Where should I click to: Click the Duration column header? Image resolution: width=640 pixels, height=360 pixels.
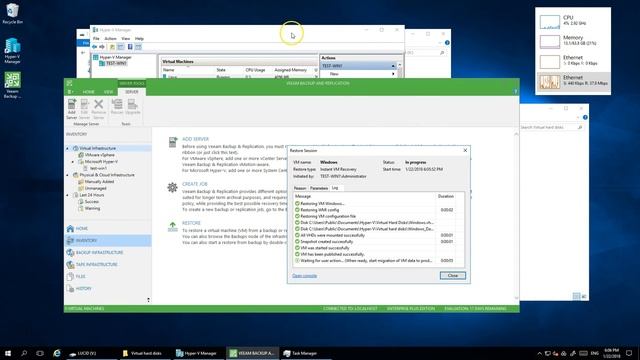click(x=446, y=196)
